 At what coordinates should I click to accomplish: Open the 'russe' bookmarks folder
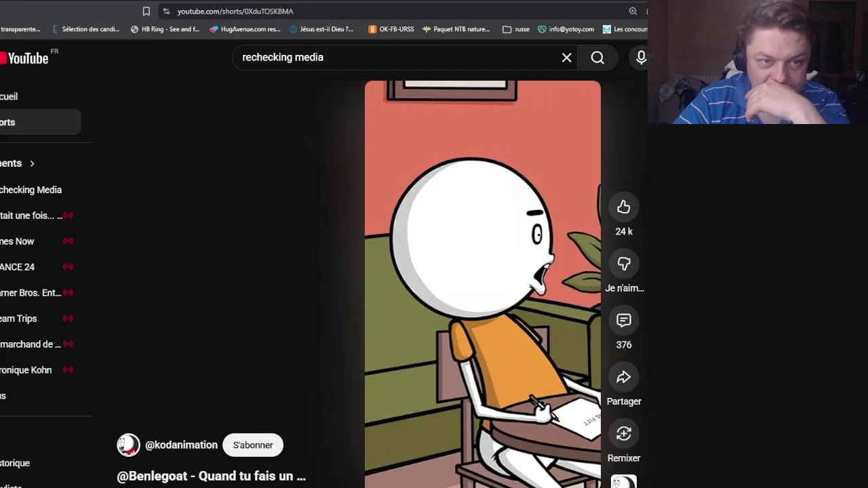[516, 29]
